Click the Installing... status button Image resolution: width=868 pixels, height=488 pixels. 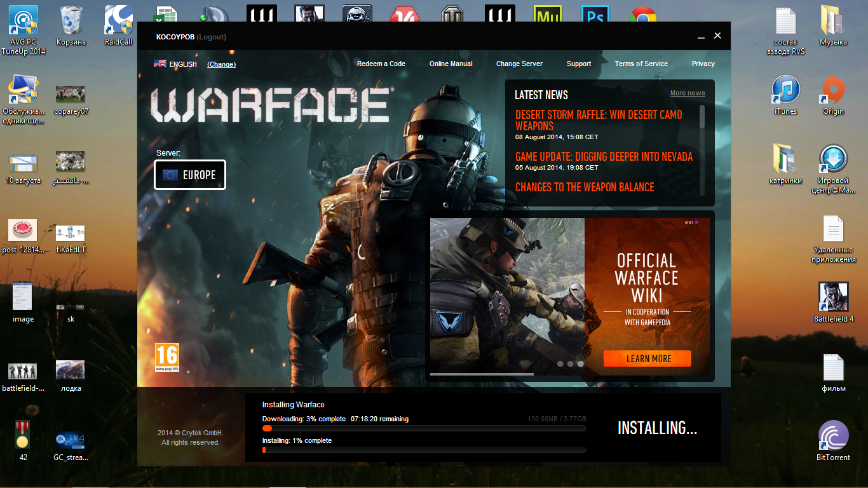pos(658,428)
